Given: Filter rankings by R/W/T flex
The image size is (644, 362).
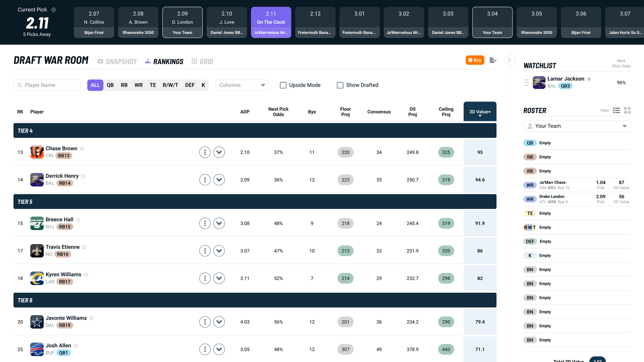Looking at the screenshot, I should tap(170, 85).
